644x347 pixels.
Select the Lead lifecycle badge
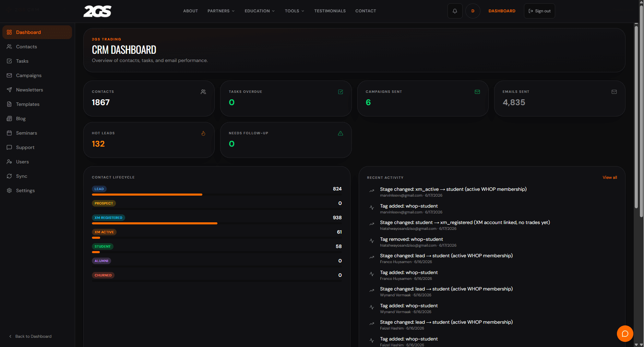99,189
